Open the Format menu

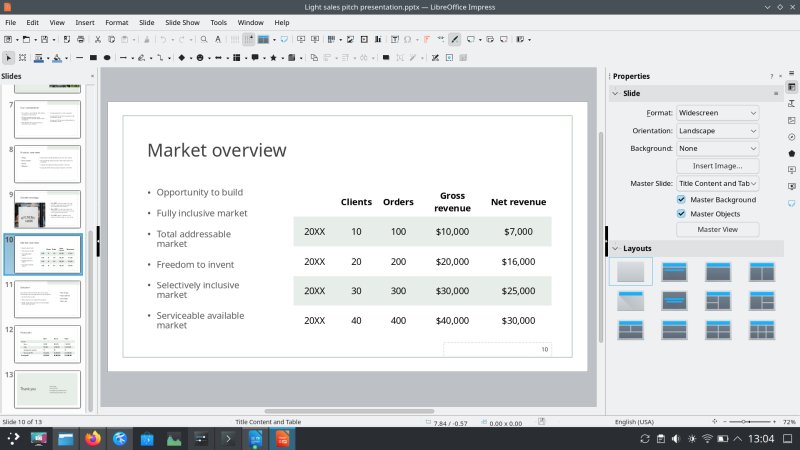tap(117, 22)
